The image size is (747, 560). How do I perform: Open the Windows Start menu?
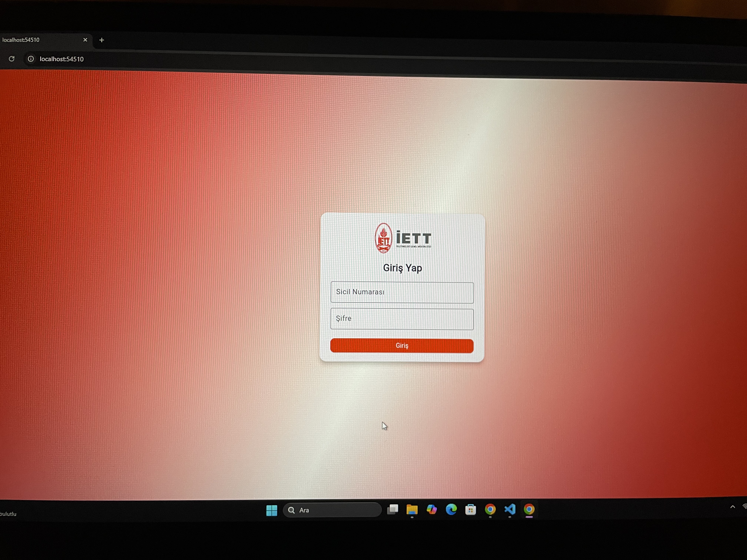[x=272, y=510]
